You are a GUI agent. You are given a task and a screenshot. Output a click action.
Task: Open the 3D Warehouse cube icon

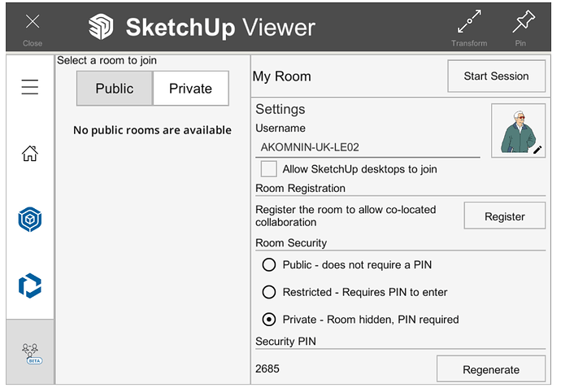click(x=30, y=220)
